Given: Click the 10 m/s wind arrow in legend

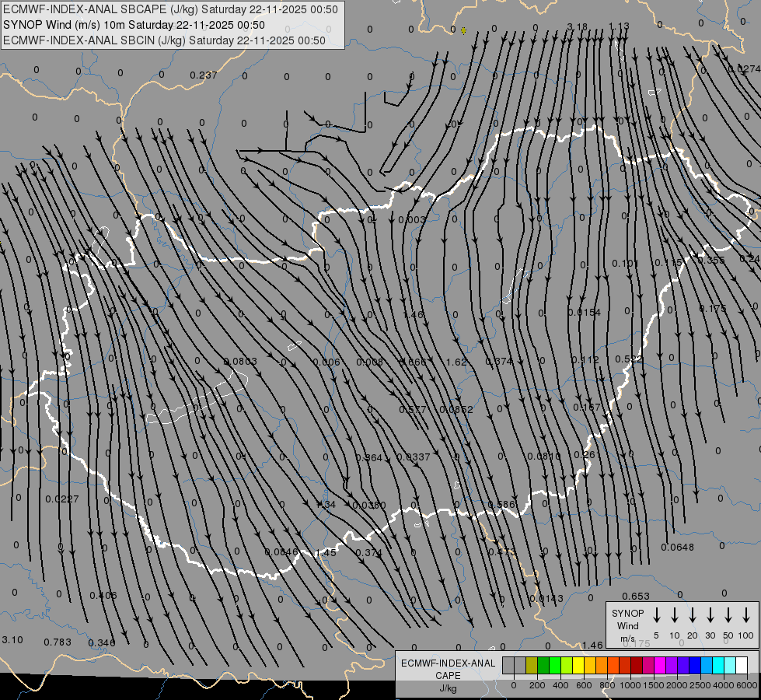Looking at the screenshot, I should 675,615.
